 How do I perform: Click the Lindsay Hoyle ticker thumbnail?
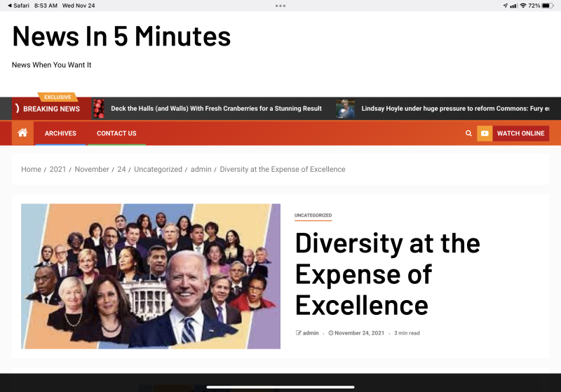[345, 109]
